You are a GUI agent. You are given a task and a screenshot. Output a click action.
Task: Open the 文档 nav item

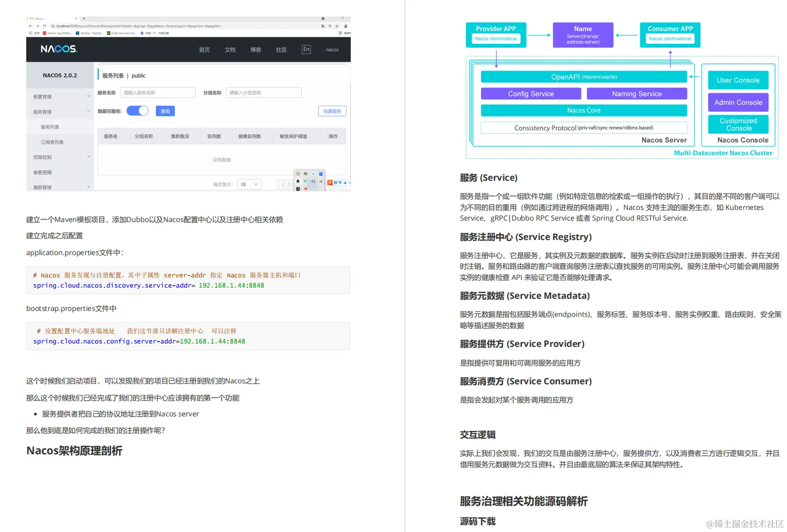pos(230,50)
